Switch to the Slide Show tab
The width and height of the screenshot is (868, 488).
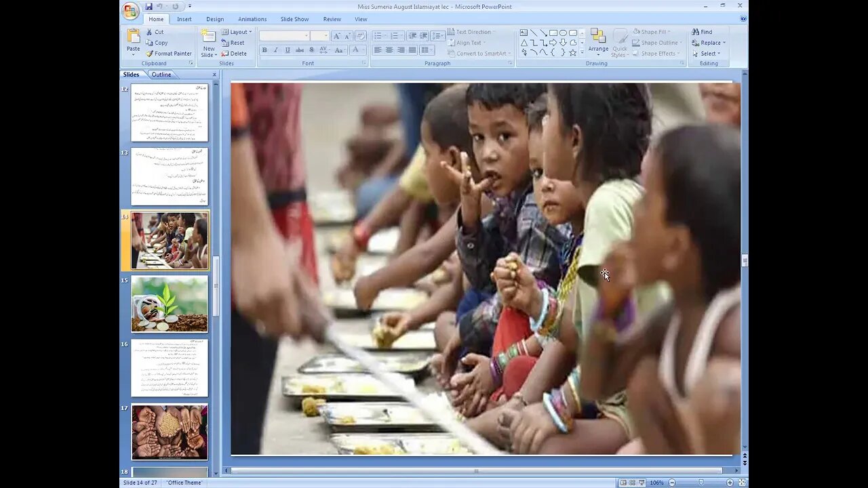(294, 19)
